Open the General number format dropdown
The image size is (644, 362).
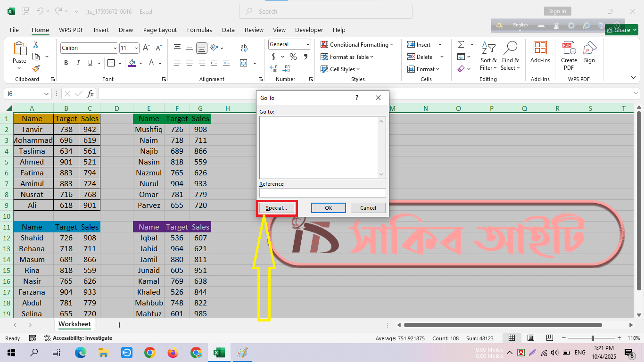308,44
